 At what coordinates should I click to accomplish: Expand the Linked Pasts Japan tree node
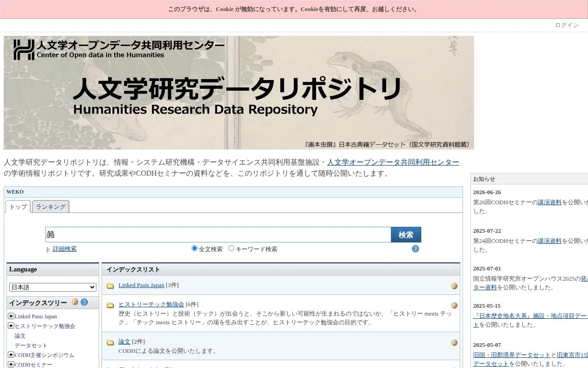pyautogui.click(x=11, y=316)
